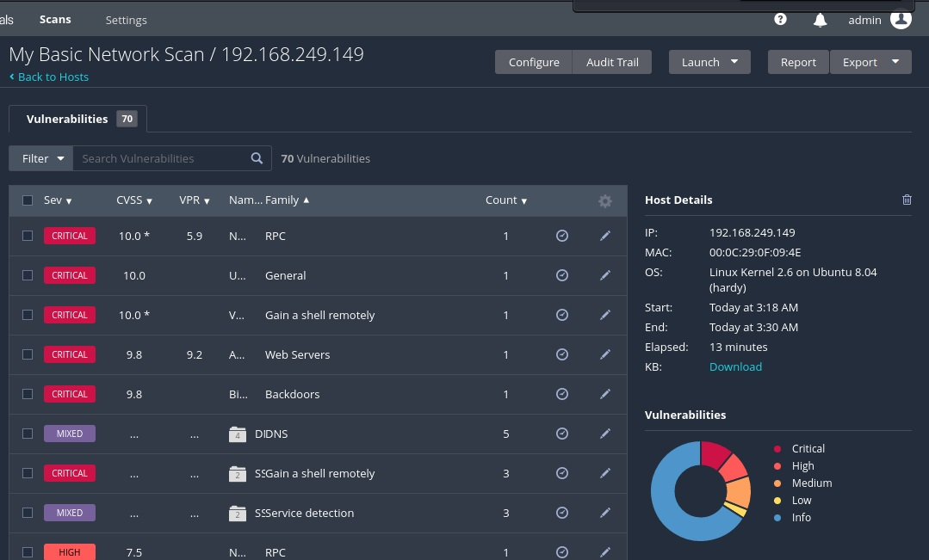Image resolution: width=929 pixels, height=560 pixels.
Task: Edit the Backdoors row with pencil
Action: click(605, 394)
